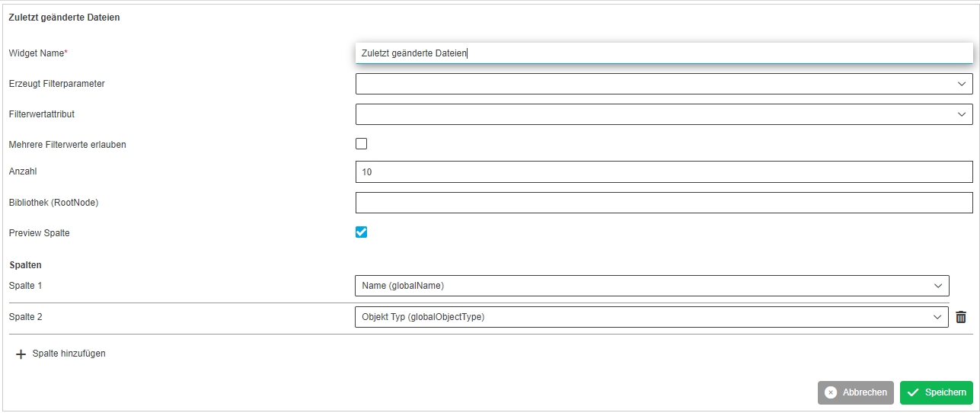Image resolution: width=980 pixels, height=413 pixels.
Task: Click the Spalte hinzufügen link text
Action: pyautogui.click(x=69, y=354)
